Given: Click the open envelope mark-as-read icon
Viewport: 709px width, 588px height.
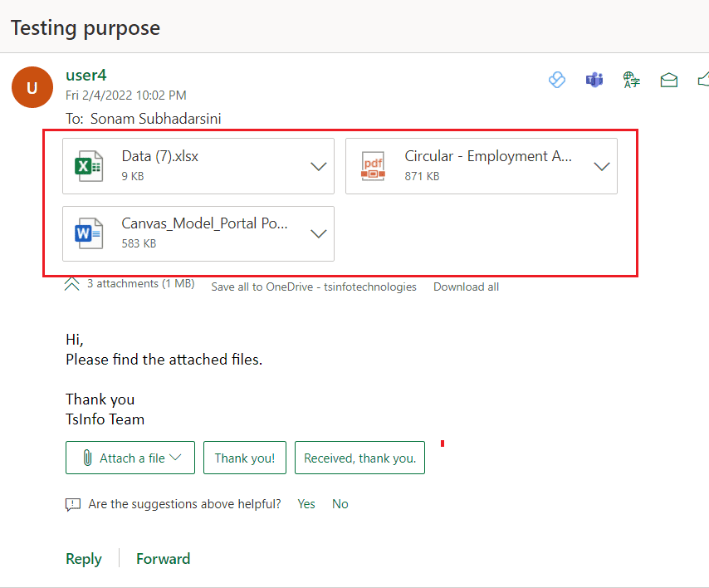Looking at the screenshot, I should coord(669,80).
